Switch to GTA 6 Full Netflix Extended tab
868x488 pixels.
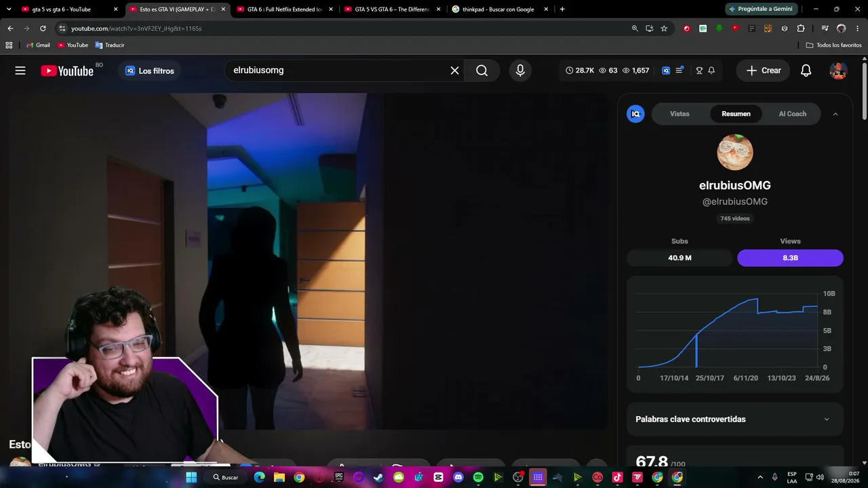[x=284, y=9]
